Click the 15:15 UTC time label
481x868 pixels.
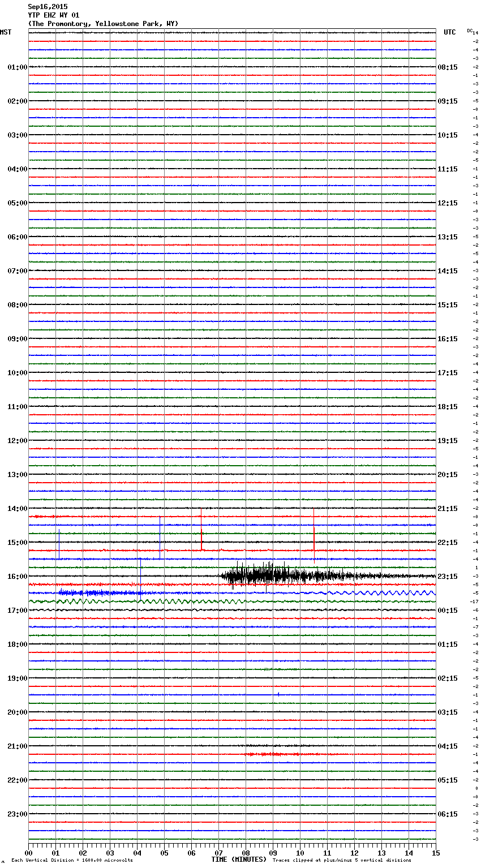pyautogui.click(x=448, y=305)
